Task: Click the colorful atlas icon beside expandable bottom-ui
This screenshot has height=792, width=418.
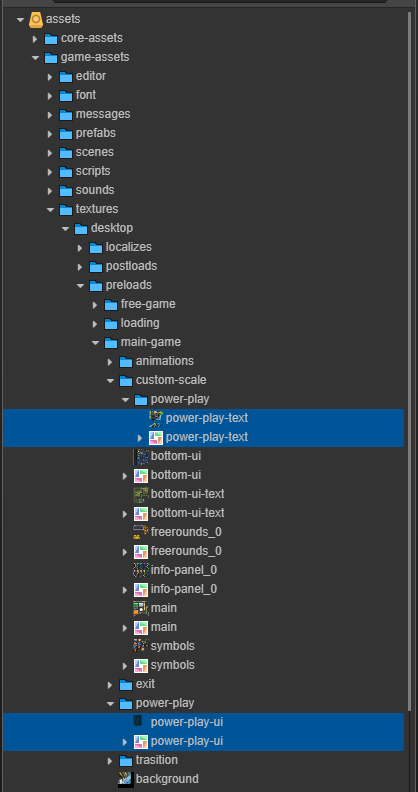Action: tap(141, 475)
